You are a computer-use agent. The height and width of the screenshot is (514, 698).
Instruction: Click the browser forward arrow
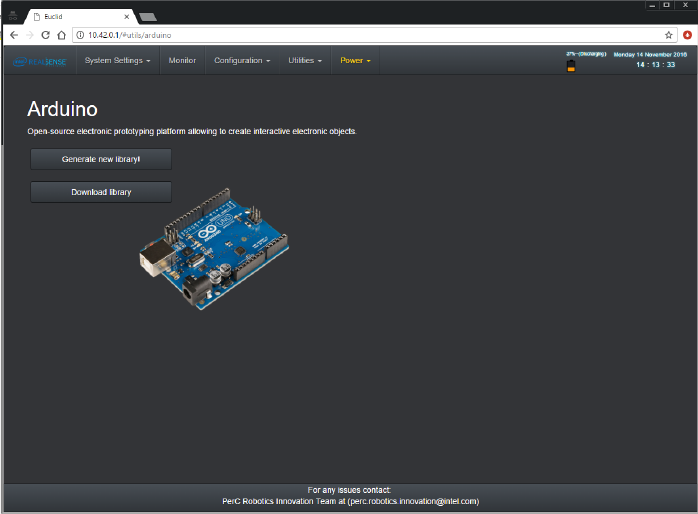[30, 35]
